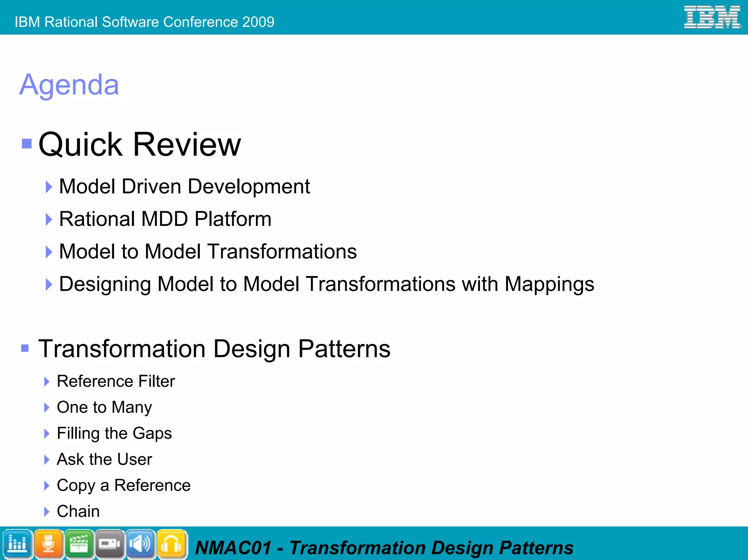Click the Filling the Gaps item
This screenshot has width=748, height=560.
pyautogui.click(x=114, y=433)
